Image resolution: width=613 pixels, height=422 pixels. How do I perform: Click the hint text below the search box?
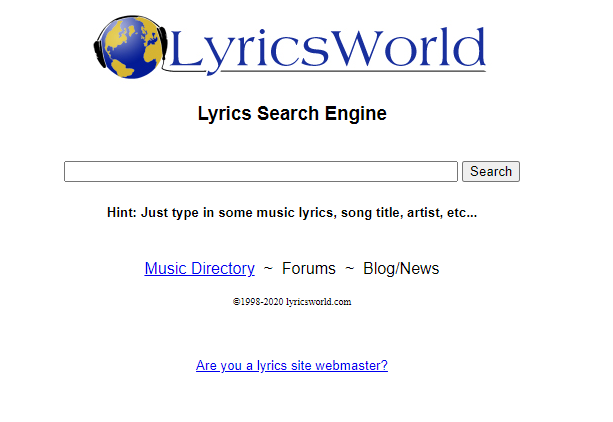292,212
